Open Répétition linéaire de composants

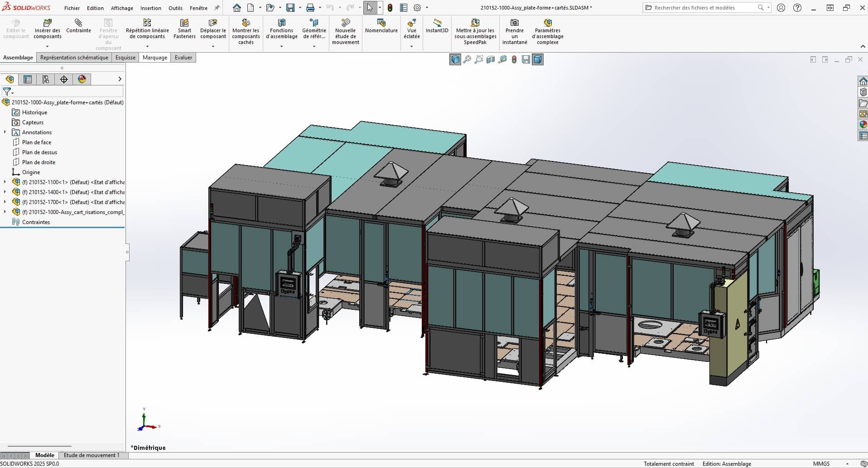tap(147, 29)
